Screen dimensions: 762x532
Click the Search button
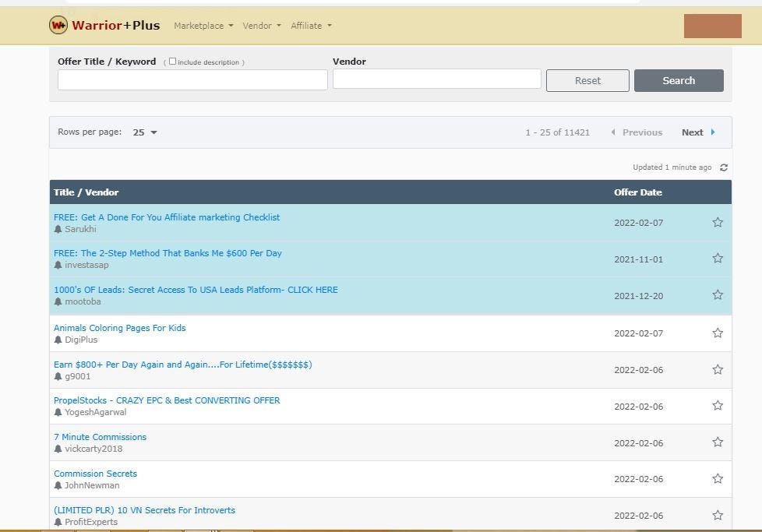[x=679, y=81]
